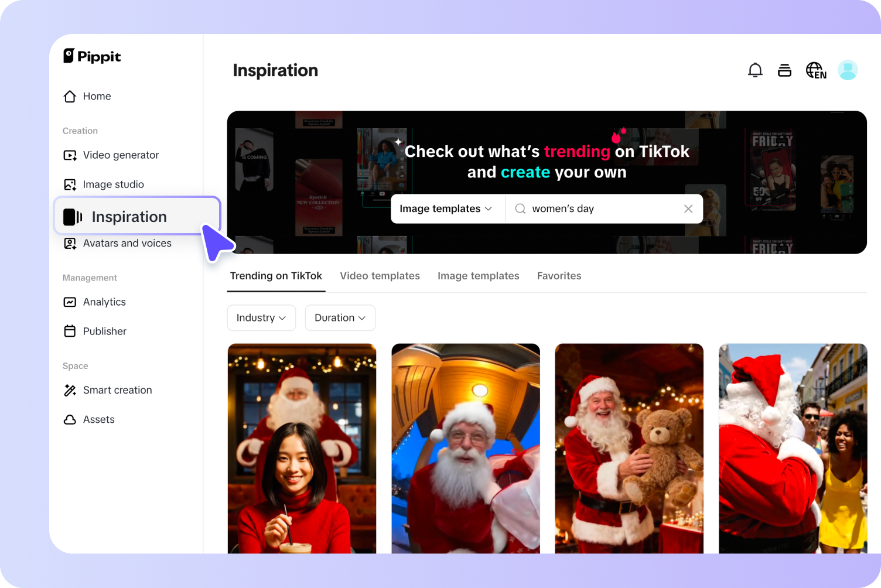
Task: Open the language selector showing EN
Action: click(815, 70)
